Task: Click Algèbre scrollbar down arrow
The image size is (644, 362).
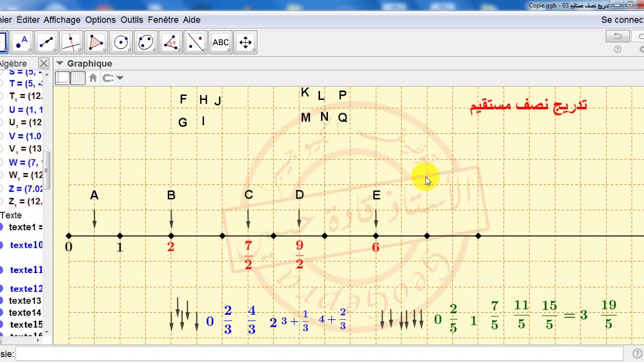Action: [x=48, y=332]
